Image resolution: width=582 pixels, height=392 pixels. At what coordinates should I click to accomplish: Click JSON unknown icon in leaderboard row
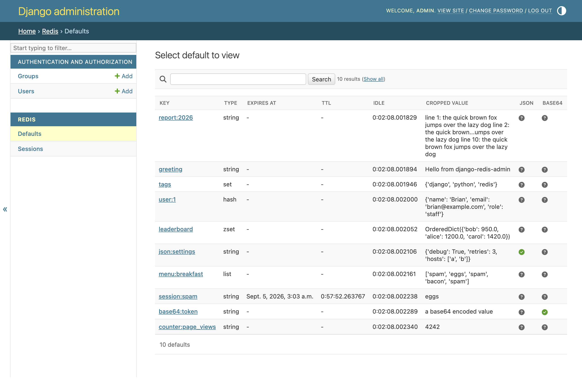click(521, 229)
